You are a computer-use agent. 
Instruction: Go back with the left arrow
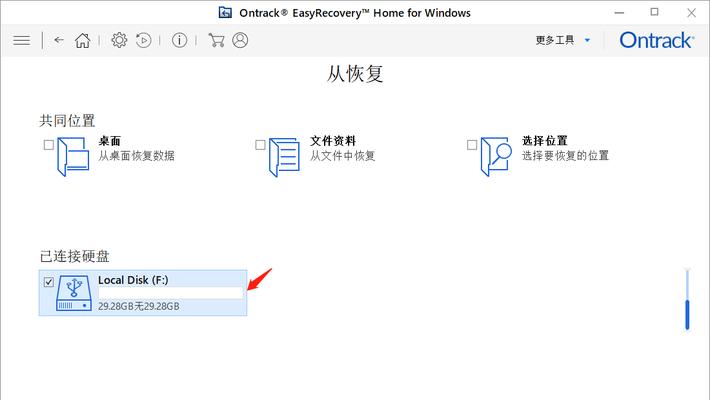[x=58, y=40]
